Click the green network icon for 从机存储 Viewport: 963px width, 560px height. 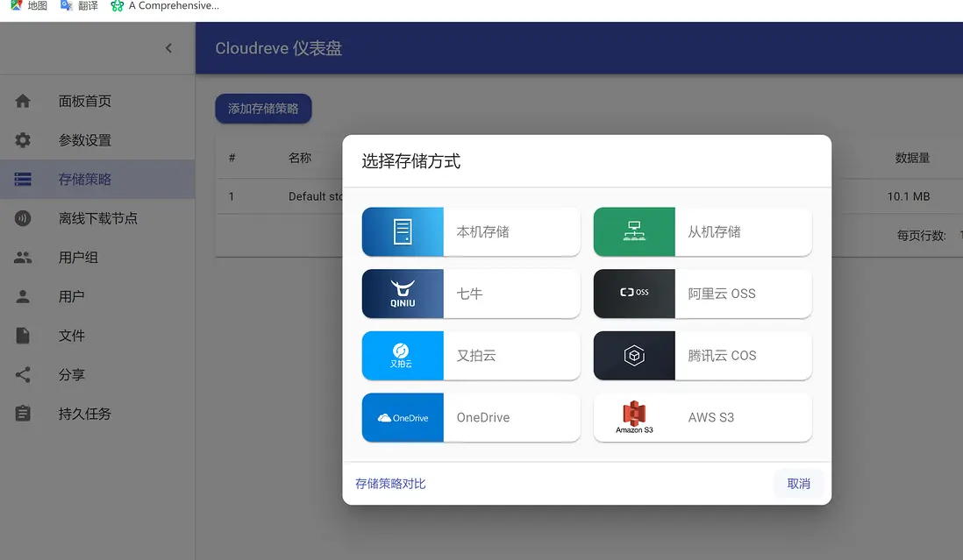click(634, 232)
